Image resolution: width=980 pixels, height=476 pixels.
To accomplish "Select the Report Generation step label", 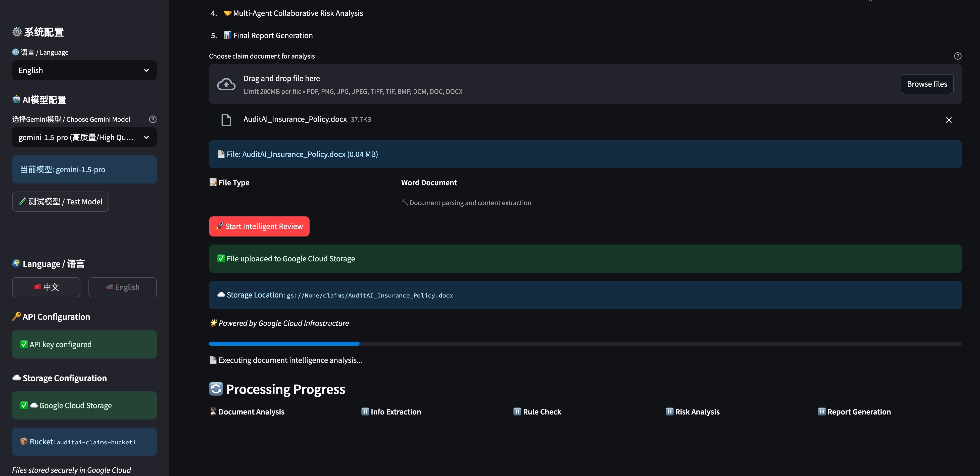I will tap(859, 412).
